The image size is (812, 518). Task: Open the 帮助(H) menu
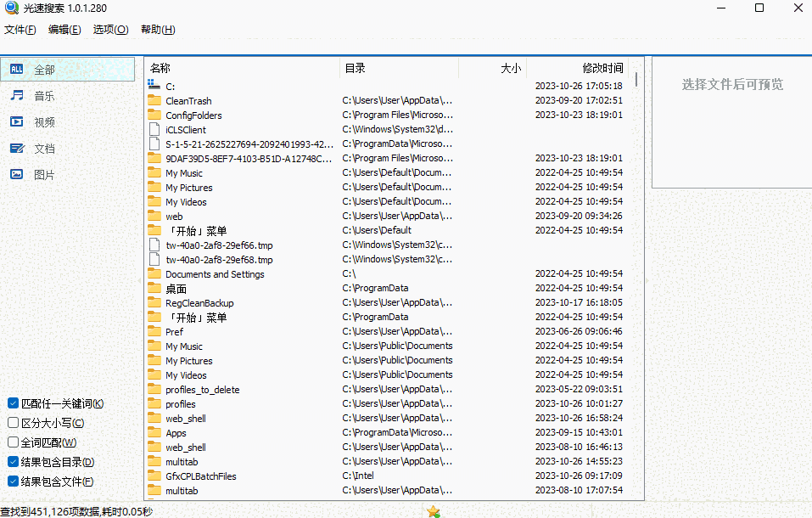tap(158, 30)
